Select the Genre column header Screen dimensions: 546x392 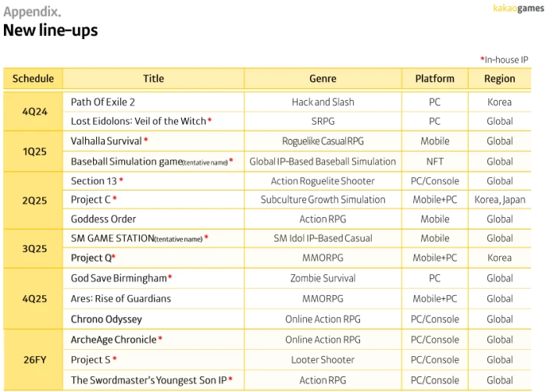[x=323, y=79]
